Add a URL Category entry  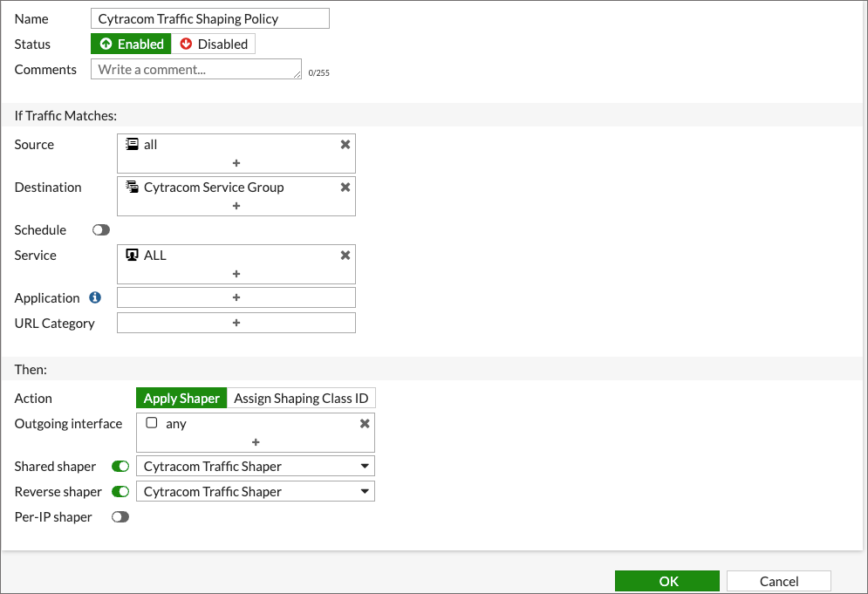click(x=236, y=323)
